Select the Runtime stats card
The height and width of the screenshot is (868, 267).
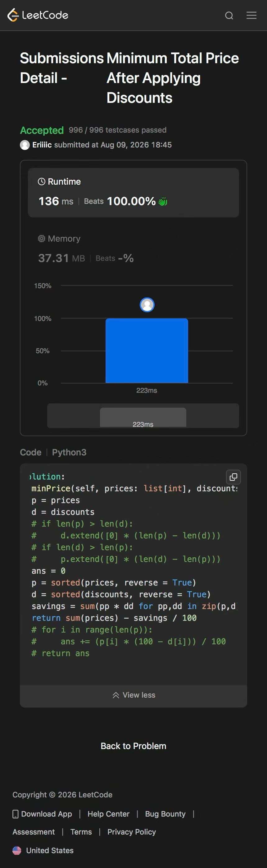134,192
